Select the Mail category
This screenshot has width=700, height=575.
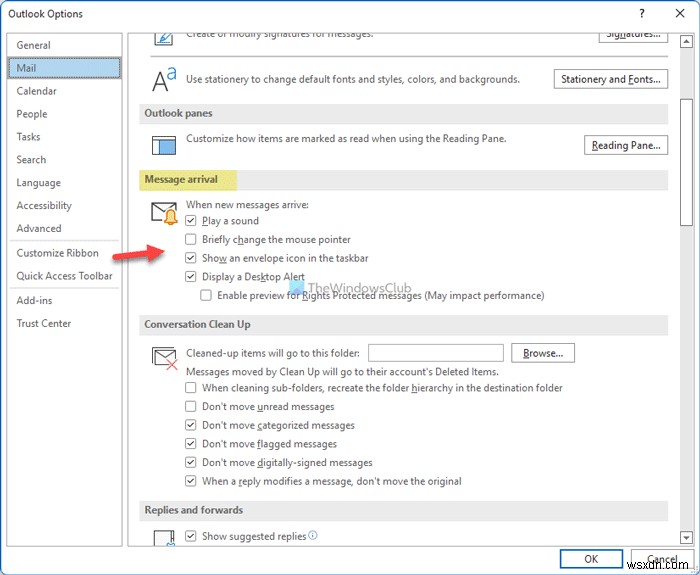tap(64, 68)
